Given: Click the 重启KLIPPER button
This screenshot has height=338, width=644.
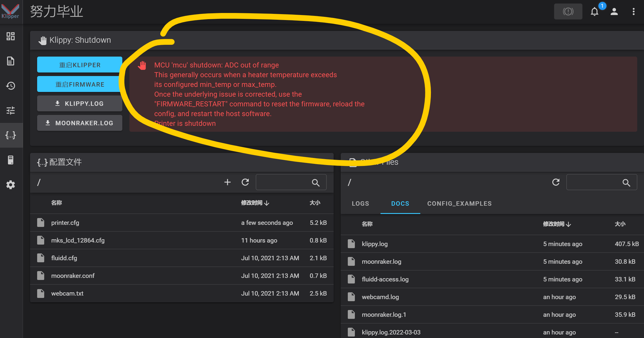Looking at the screenshot, I should (x=80, y=65).
